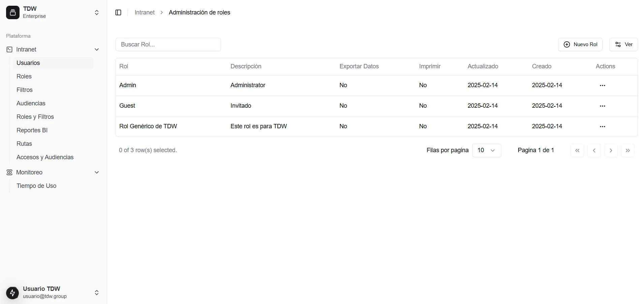
Task: Click the Intranet breadcrumb link
Action: [x=145, y=12]
